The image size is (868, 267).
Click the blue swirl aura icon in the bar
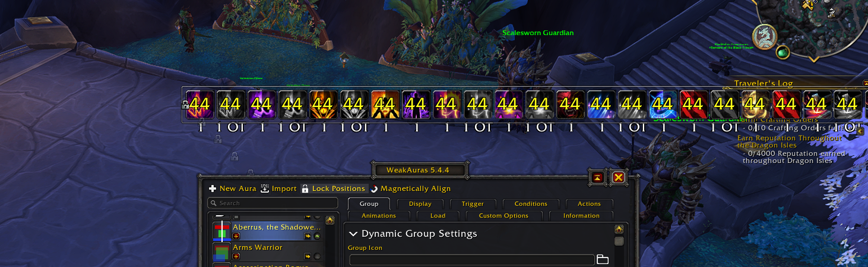pos(662,105)
